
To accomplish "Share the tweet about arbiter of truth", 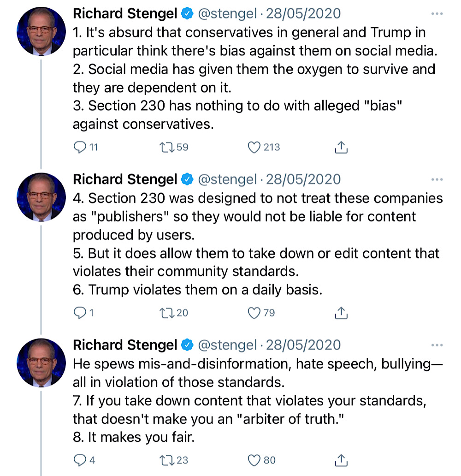I will point(341,460).
